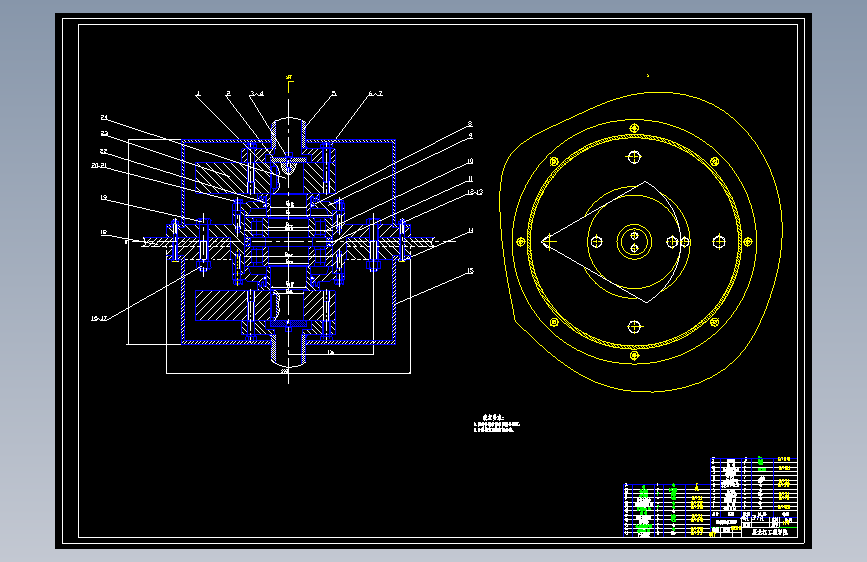Pick the lower-left bolt hole on the outer flange

(554, 322)
